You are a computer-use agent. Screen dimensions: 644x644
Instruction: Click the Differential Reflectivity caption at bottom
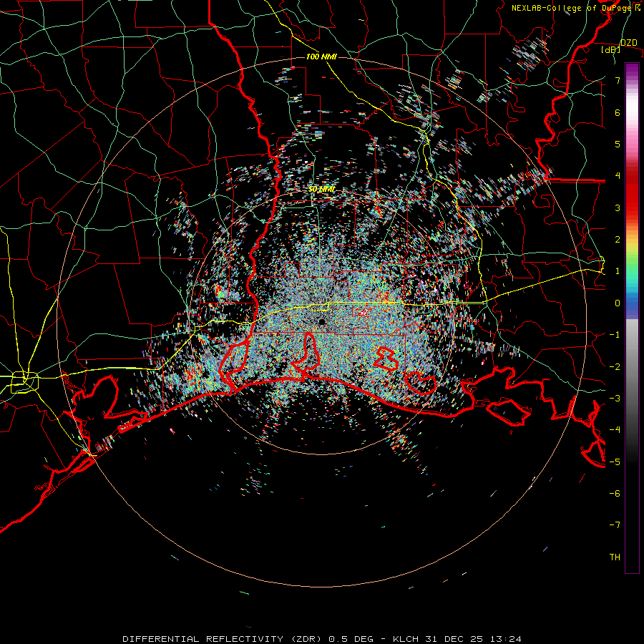pyautogui.click(x=322, y=639)
